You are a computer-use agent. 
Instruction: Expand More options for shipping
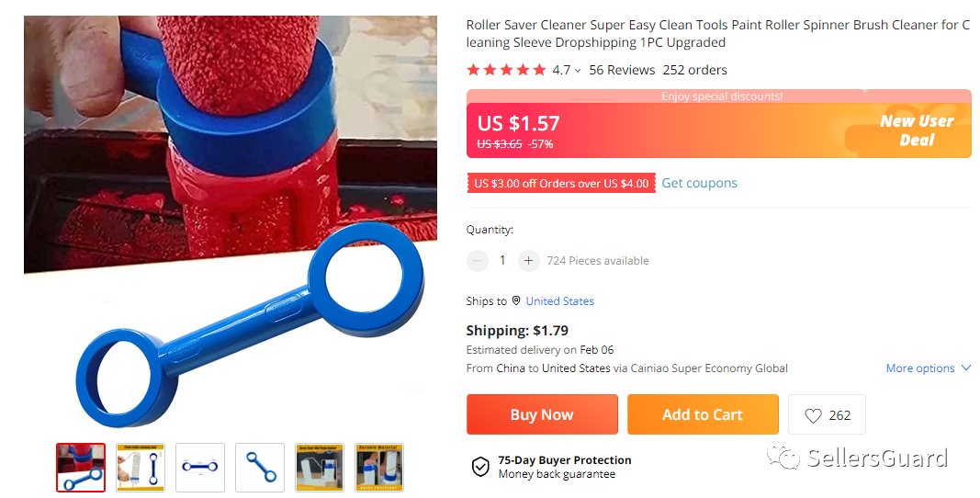point(929,368)
